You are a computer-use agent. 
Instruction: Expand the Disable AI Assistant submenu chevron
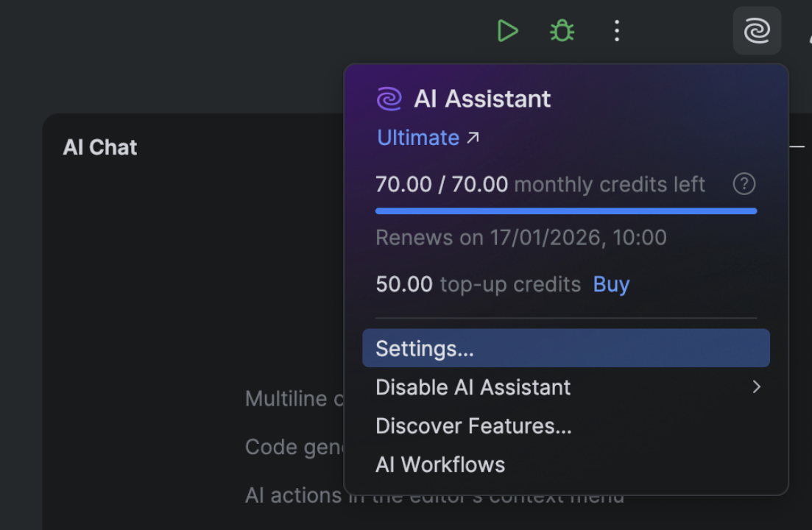click(x=756, y=387)
